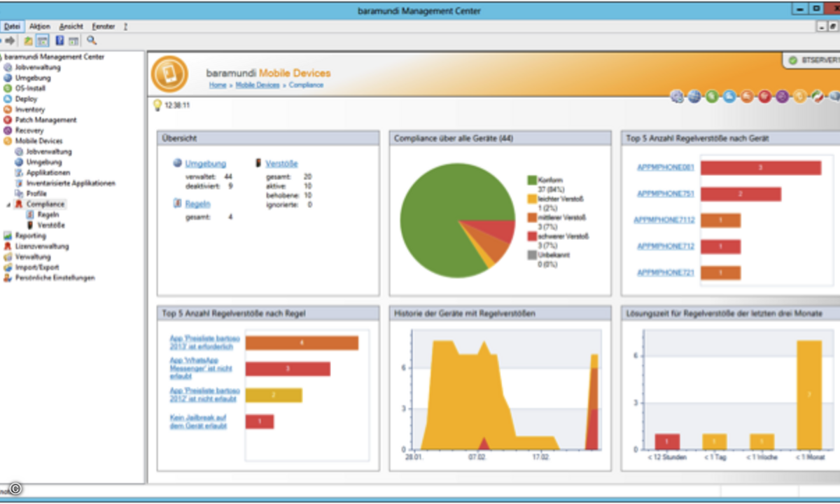
Task: Click the folder-up toolbar icon
Action: pos(29,41)
